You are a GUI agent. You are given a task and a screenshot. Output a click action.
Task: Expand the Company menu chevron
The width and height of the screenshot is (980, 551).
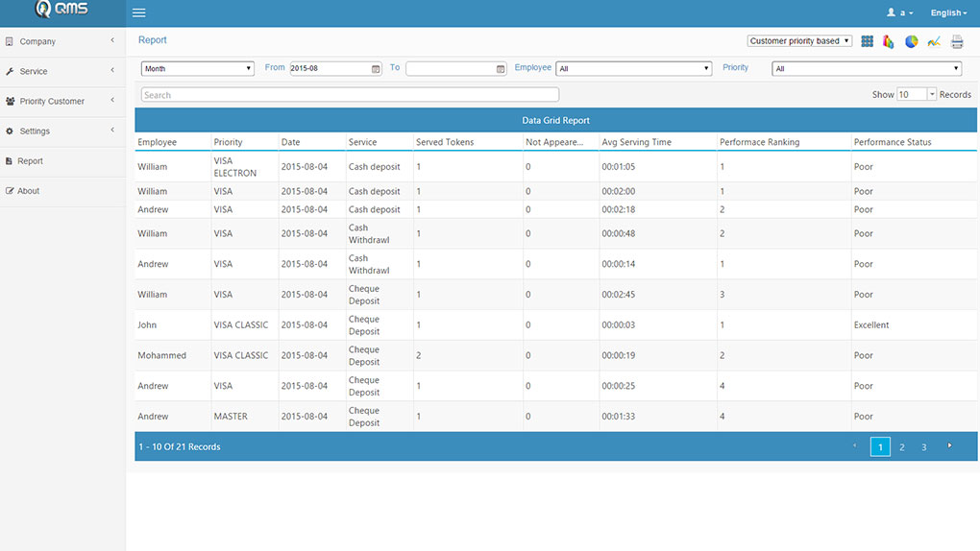click(x=112, y=40)
